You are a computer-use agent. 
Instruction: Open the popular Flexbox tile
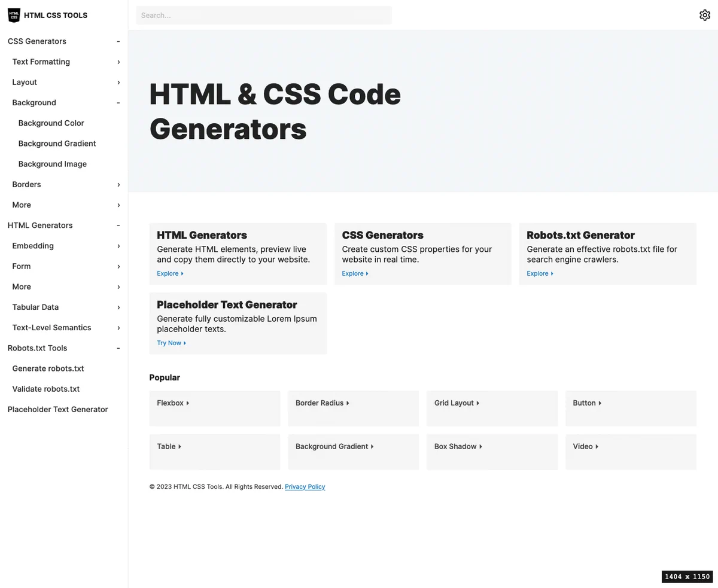click(x=215, y=409)
